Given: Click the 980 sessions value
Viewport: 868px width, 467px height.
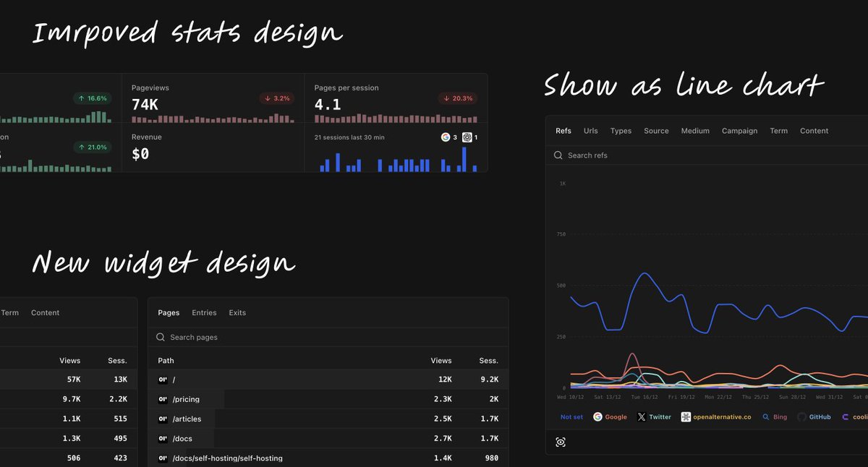Looking at the screenshot, I should point(491,458).
